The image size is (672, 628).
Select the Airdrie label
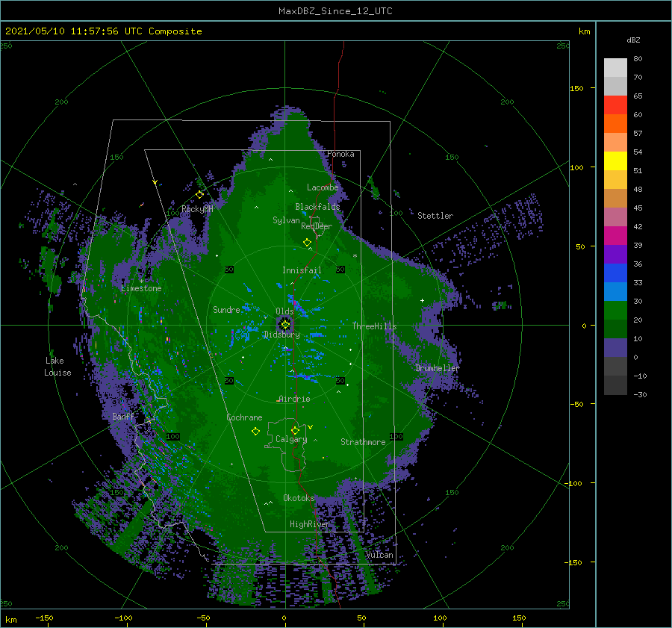(294, 399)
